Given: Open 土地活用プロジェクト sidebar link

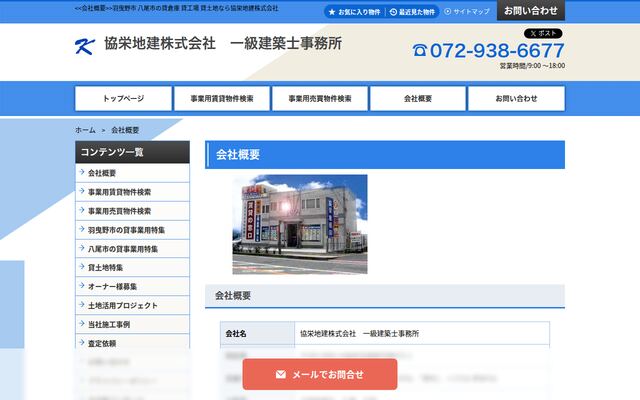Looking at the screenshot, I should click(x=132, y=305).
